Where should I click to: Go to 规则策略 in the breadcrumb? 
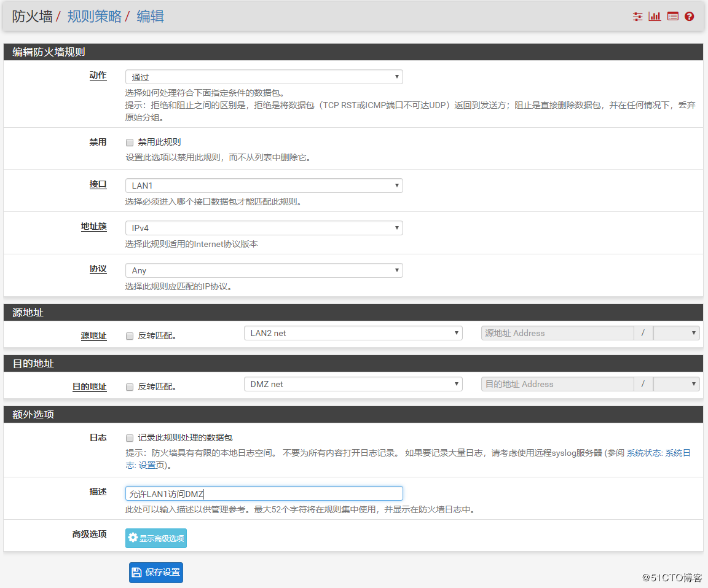[x=95, y=17]
